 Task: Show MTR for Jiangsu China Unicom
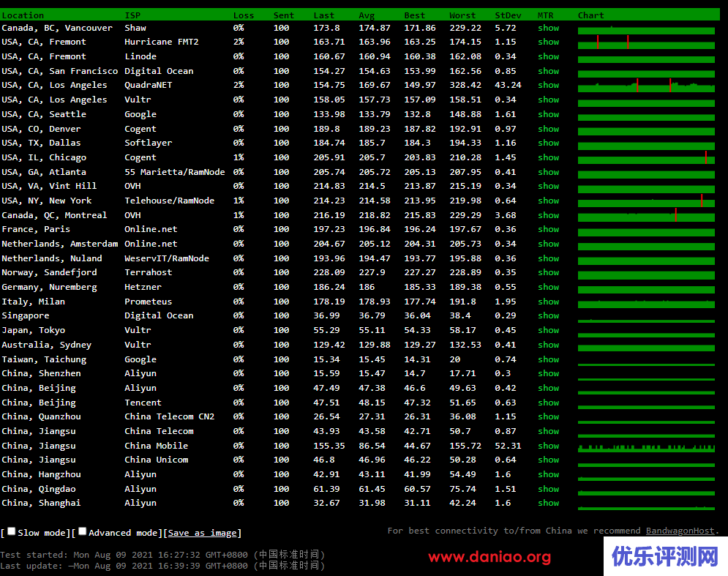point(548,460)
